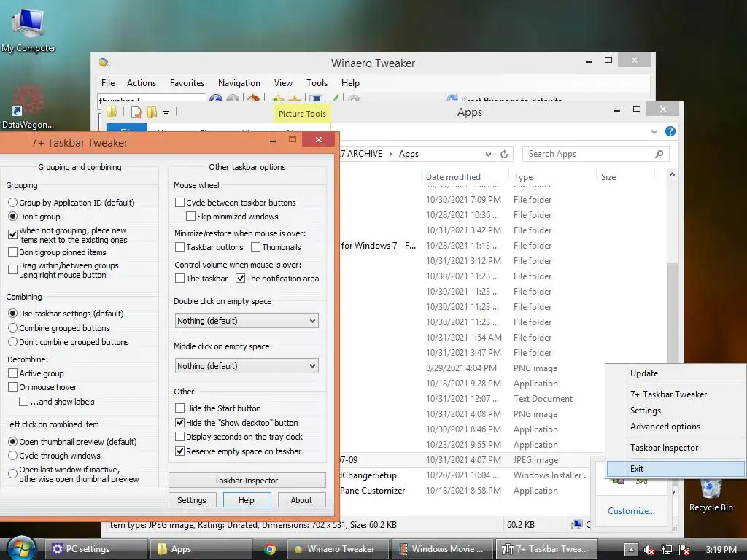Click the About button in Taskbar Tweaker
The image size is (747, 560).
[x=301, y=500]
